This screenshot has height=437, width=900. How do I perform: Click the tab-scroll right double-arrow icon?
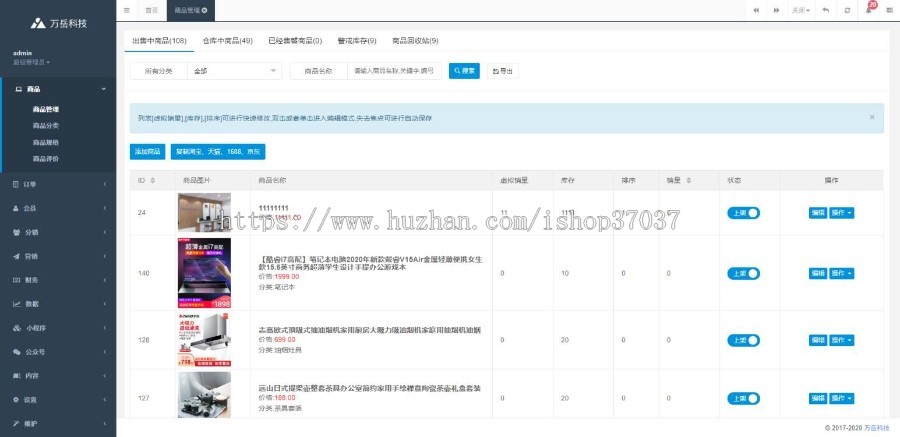(x=776, y=10)
